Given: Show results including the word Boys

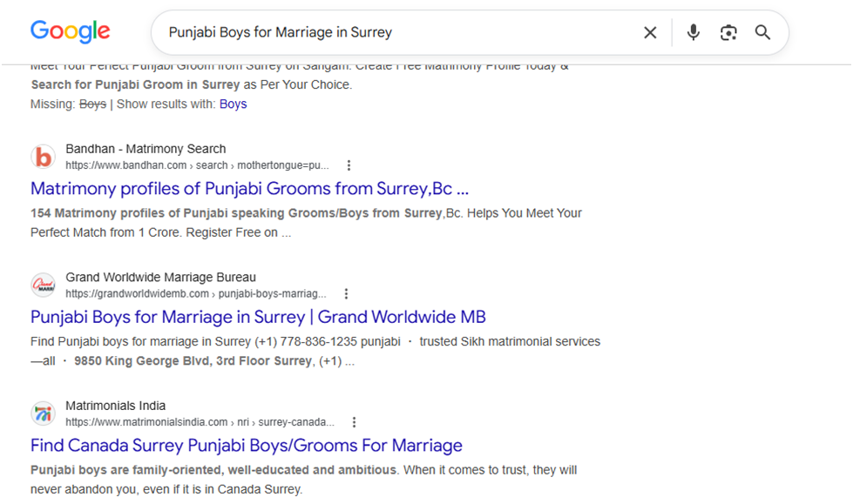Looking at the screenshot, I should coord(233,104).
